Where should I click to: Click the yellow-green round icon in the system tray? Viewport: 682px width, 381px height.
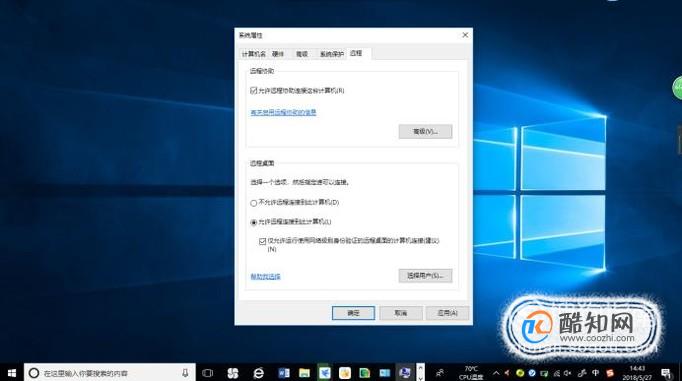tap(519, 373)
